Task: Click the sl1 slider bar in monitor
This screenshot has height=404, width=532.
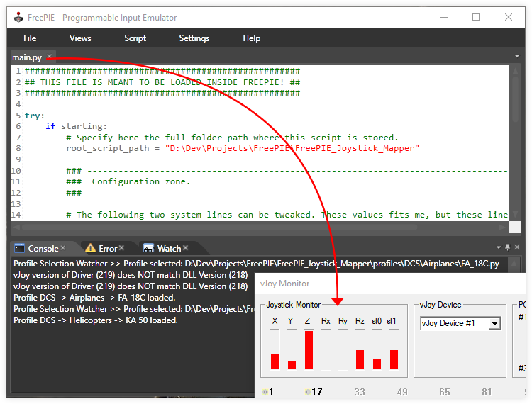Action: click(394, 349)
